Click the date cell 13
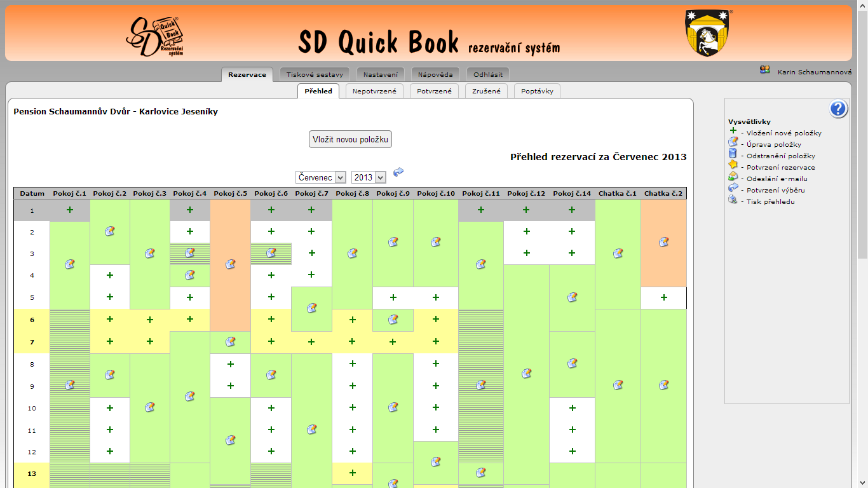Screen dimensions: 868x488 coord(32,473)
